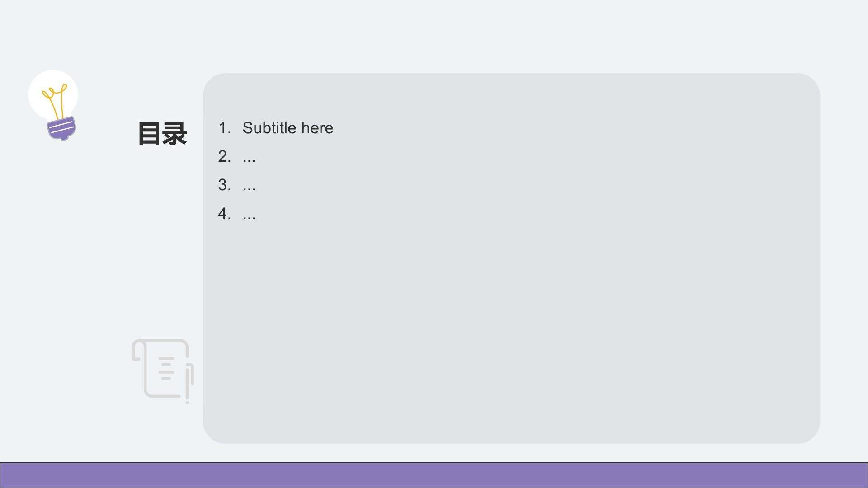Select the ellipsis text of item 3

pos(249,186)
